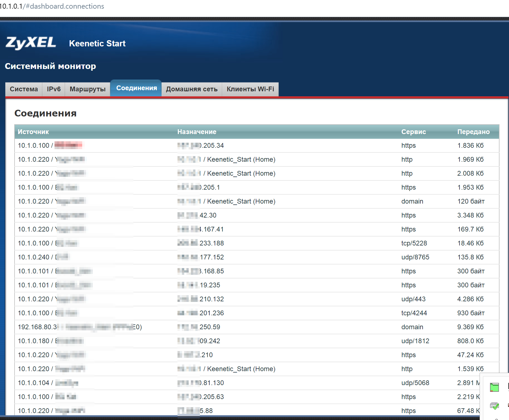Click the Назначение column header
This screenshot has height=420, width=509.
point(197,132)
